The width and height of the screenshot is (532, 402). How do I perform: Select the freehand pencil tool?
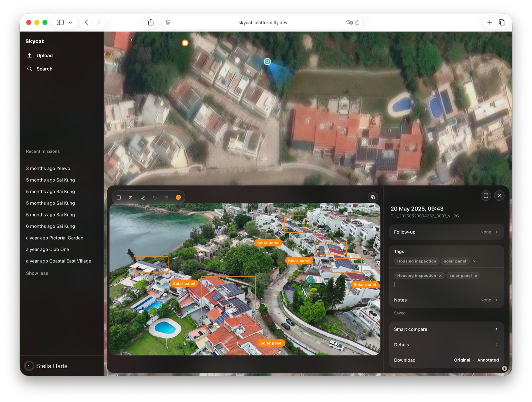[143, 197]
